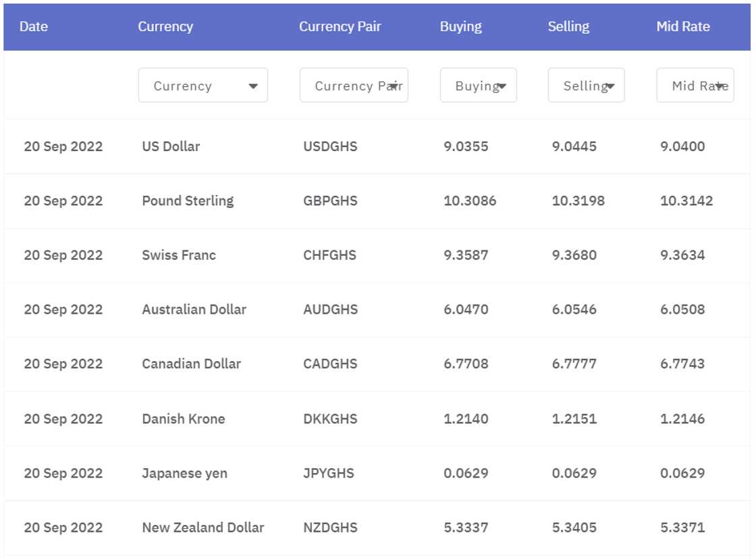Click the Swiss Franc mid rate value

(682, 255)
